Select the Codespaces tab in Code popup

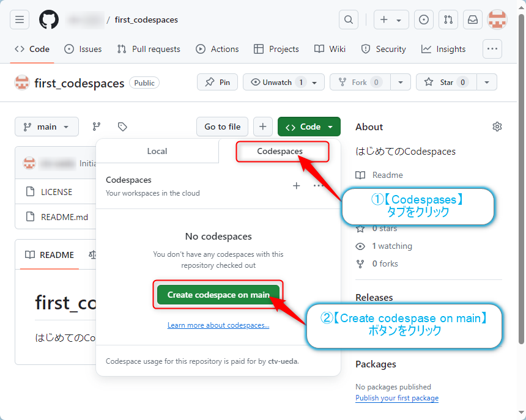pyautogui.click(x=280, y=151)
